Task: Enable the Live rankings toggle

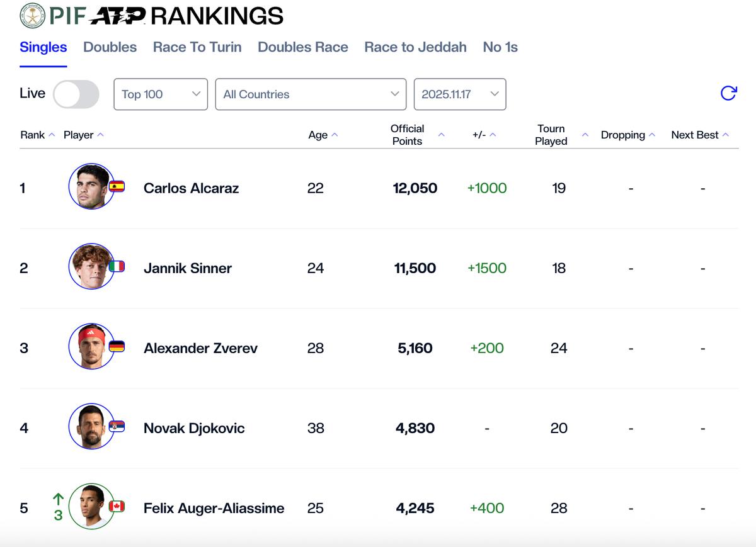Action: pyautogui.click(x=76, y=93)
